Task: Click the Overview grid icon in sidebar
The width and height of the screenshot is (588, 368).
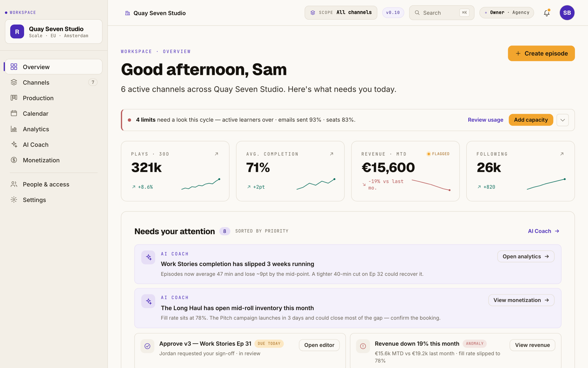Action: 14,67
